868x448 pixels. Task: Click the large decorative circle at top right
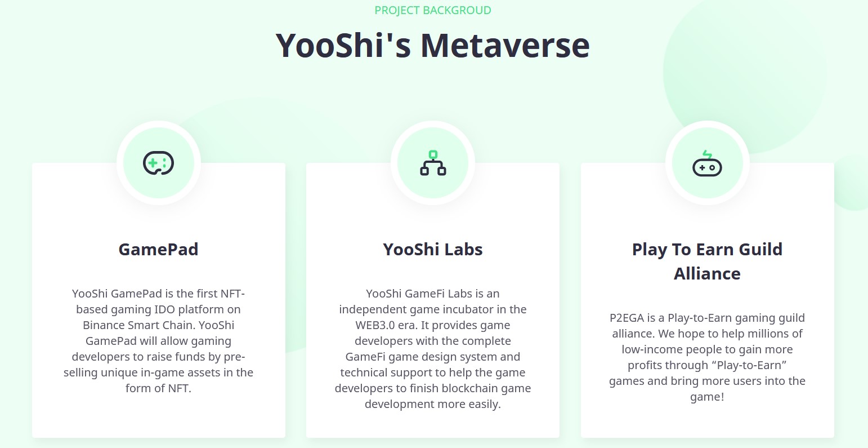point(743,68)
